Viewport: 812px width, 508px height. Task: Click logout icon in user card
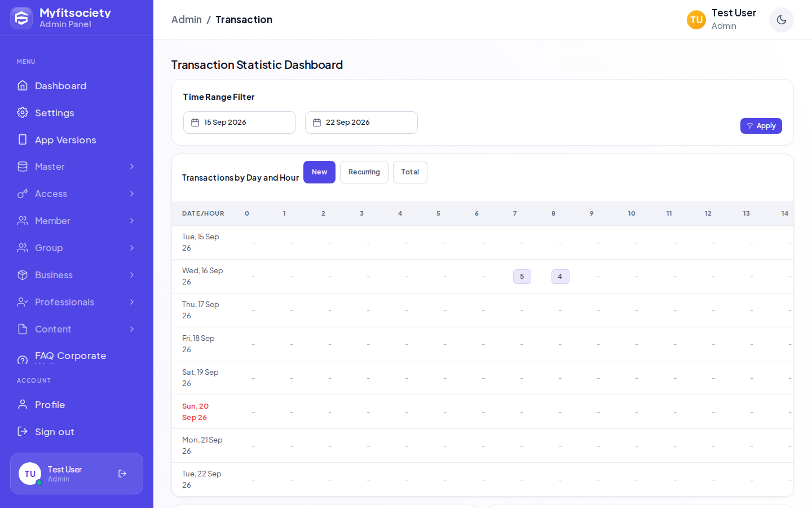coord(122,474)
